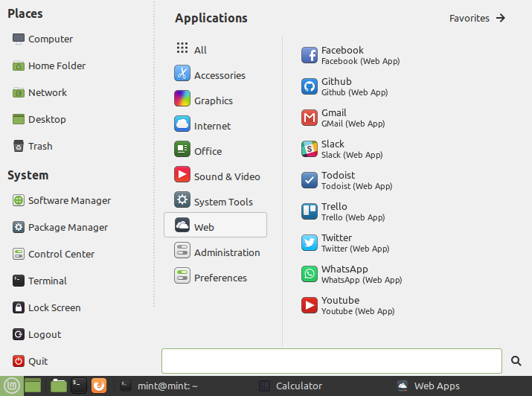Launch the WhatsApp web app icon
532x396 pixels.
(309, 274)
